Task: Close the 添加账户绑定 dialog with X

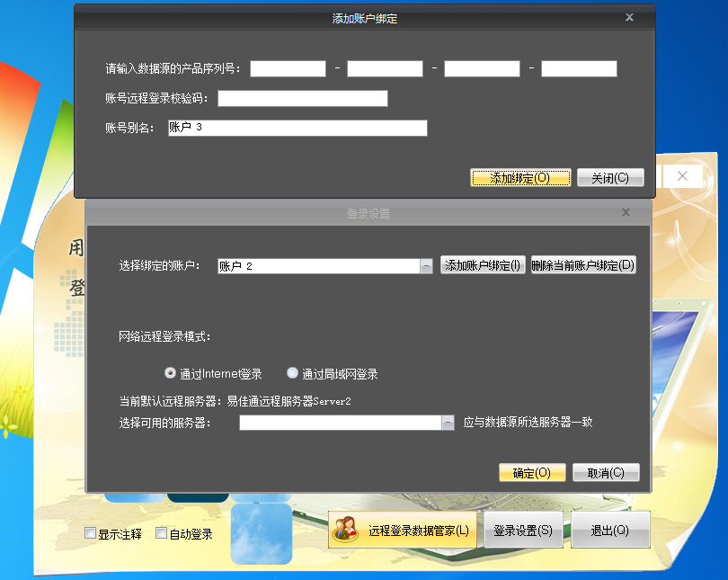Action: (629, 17)
